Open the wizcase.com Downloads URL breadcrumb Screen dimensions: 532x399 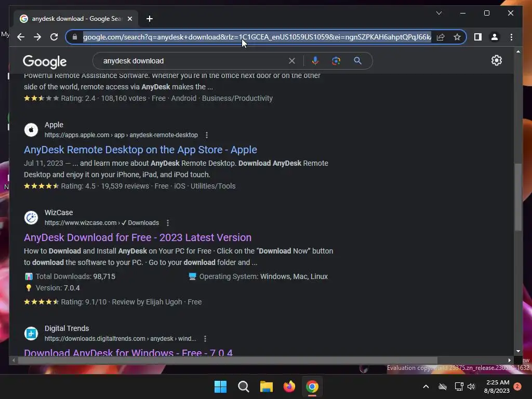click(102, 223)
